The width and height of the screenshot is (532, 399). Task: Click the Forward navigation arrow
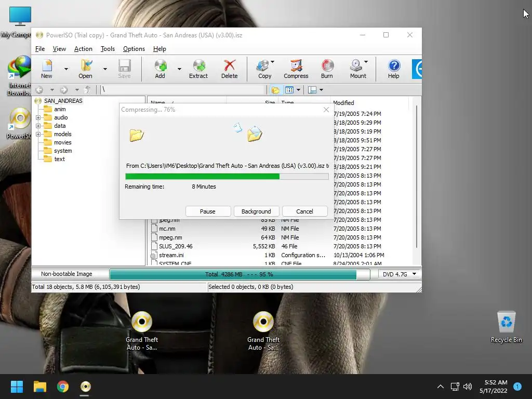point(64,90)
